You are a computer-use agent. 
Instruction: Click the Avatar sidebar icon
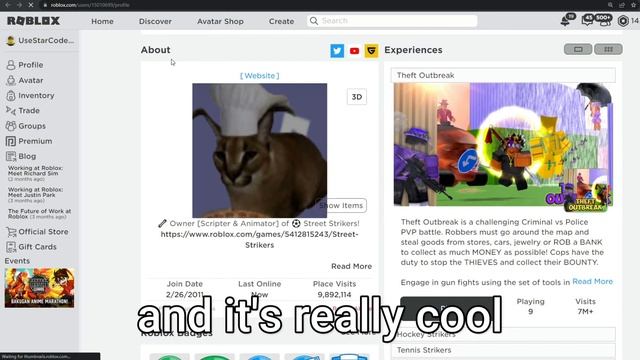[x=11, y=80]
